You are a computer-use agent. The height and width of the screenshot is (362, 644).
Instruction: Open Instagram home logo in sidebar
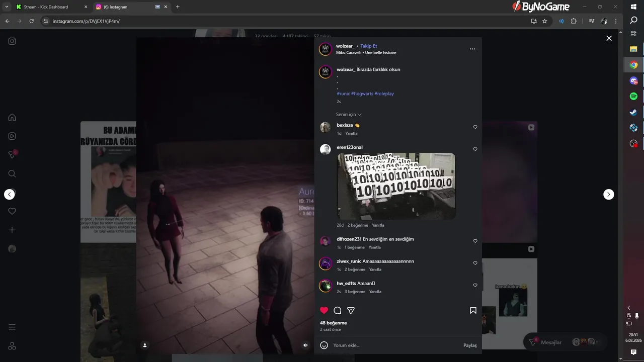[x=12, y=41]
